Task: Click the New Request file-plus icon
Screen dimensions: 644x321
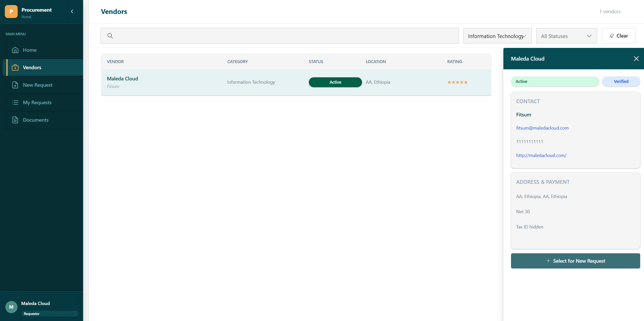Action: click(x=15, y=85)
